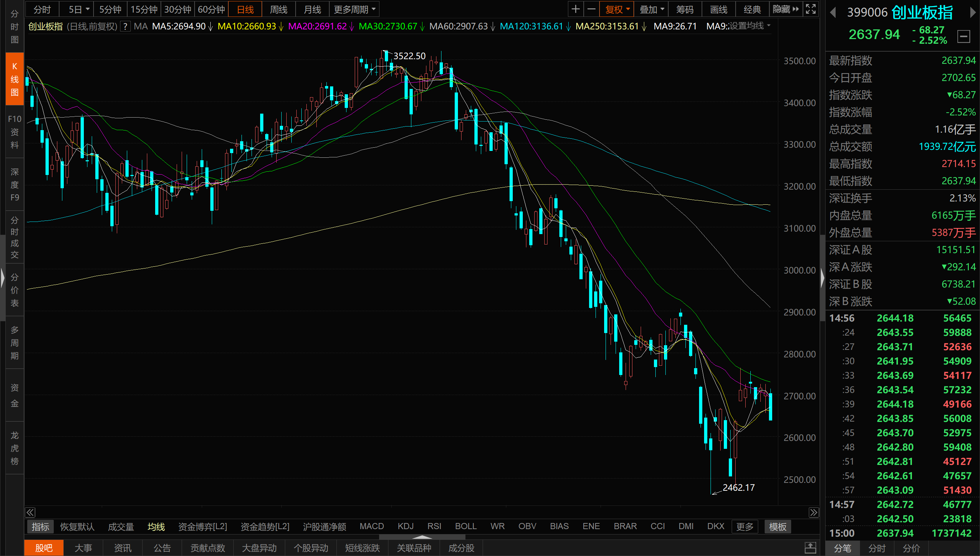
Task: Toggle 隐藏 to hide side panel
Action: pos(785,9)
